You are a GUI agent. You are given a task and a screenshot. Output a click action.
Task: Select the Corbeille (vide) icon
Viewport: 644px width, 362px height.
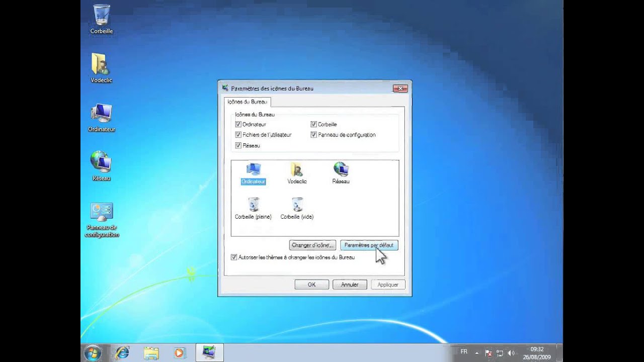tap(297, 209)
